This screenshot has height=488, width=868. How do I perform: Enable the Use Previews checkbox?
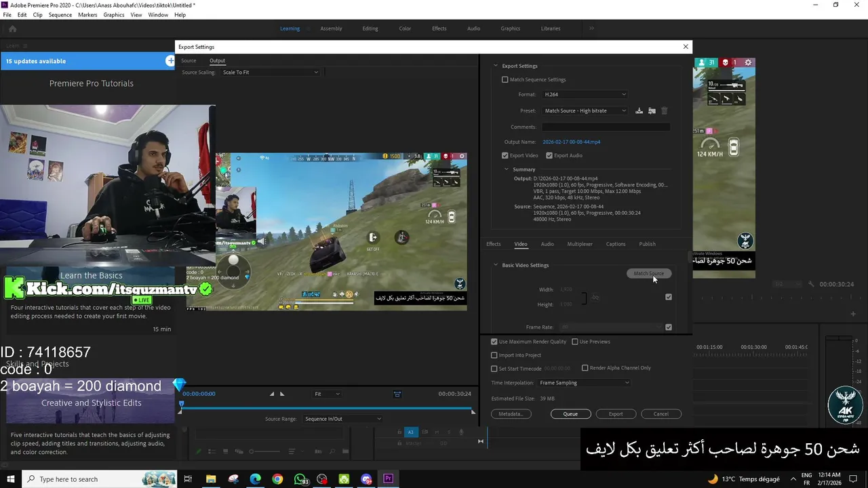[575, 342]
